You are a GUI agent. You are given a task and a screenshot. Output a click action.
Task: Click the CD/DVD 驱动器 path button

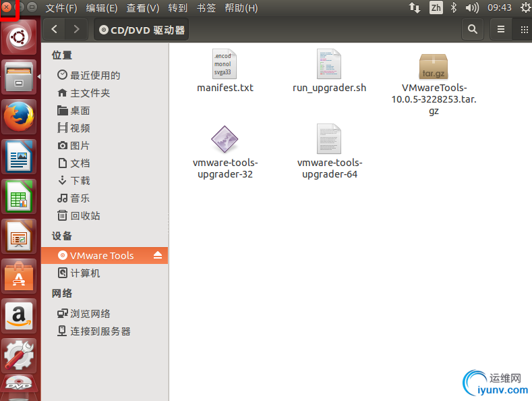click(x=142, y=30)
